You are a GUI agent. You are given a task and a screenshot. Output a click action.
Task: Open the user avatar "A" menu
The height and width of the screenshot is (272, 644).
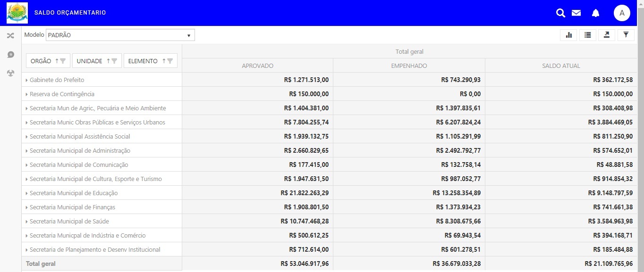(x=622, y=13)
